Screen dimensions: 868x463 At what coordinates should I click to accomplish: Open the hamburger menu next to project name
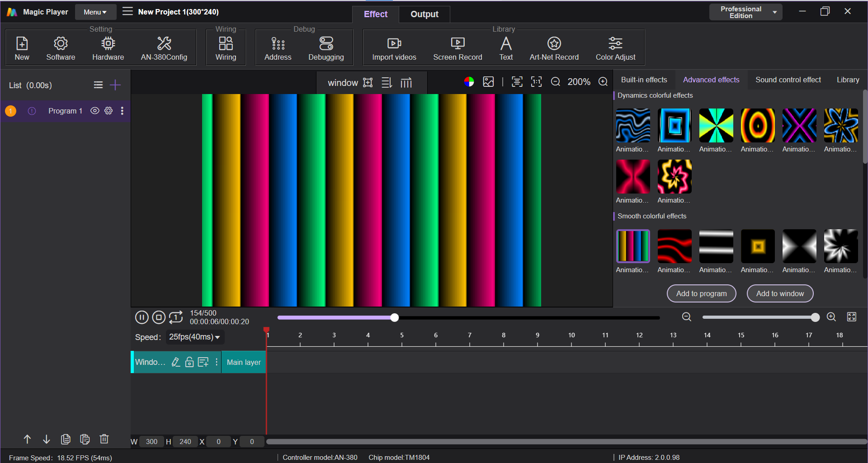127,11
